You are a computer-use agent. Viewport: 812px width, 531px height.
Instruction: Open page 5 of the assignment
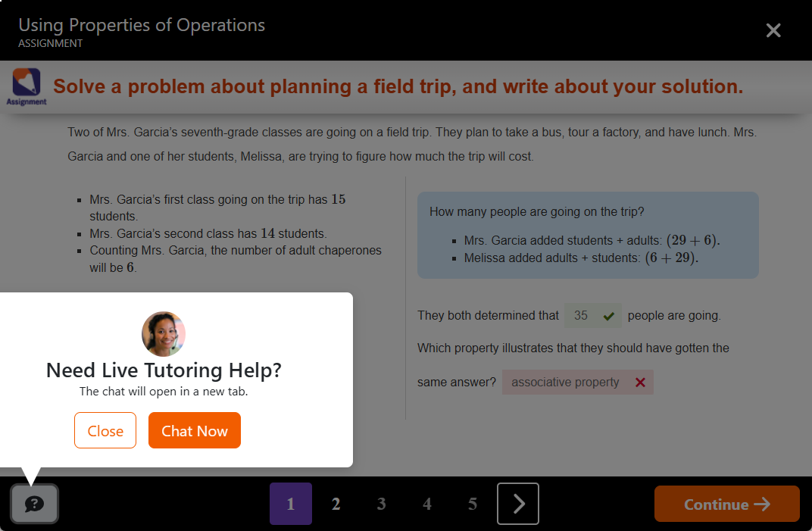(473, 504)
